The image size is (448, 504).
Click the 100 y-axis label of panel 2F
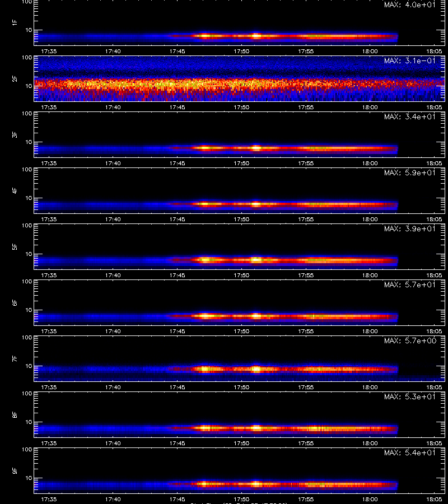[x=27, y=58]
